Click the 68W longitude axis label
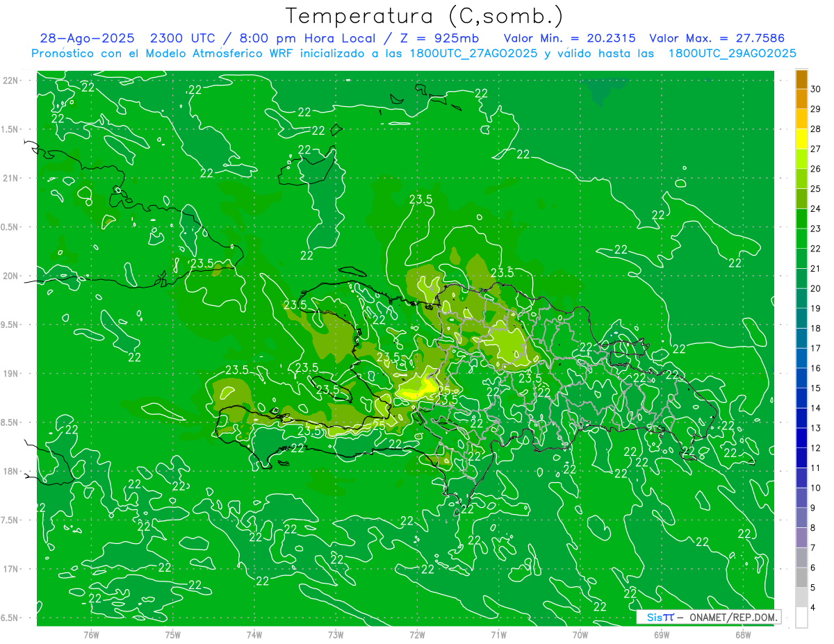The image size is (834, 644). [x=743, y=635]
